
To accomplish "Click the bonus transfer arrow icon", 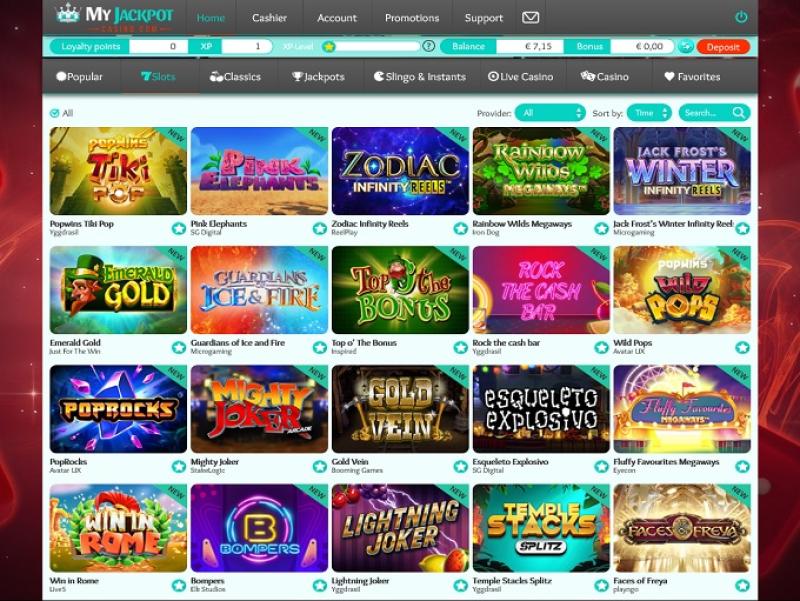I will click(x=685, y=46).
